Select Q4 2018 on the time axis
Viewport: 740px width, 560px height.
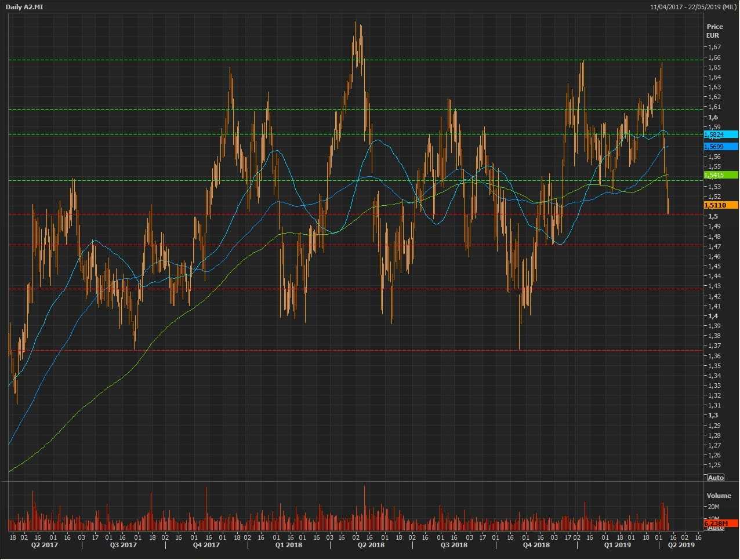pyautogui.click(x=536, y=545)
